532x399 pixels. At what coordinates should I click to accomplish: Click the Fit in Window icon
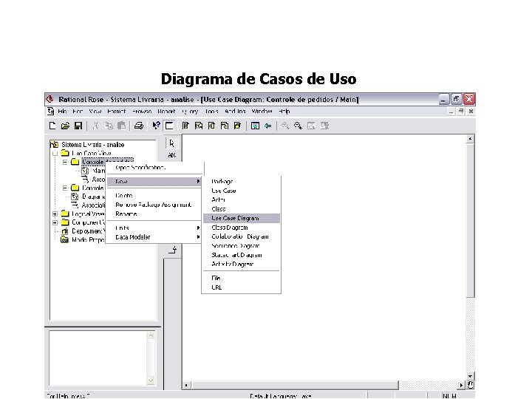311,126
